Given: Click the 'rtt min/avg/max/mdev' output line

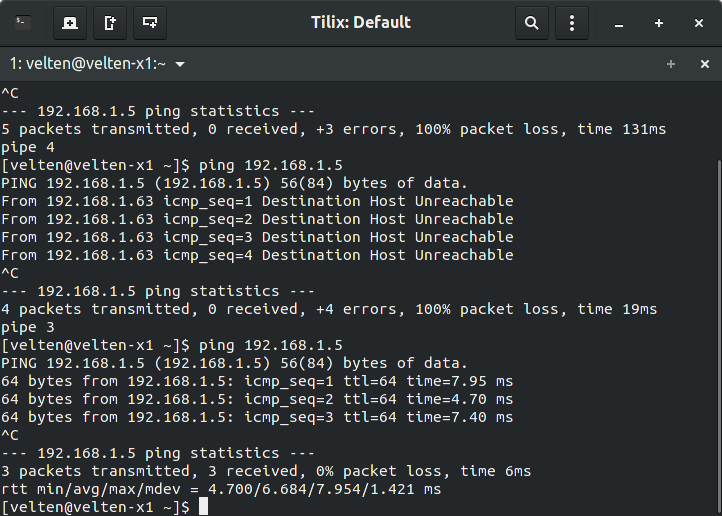Looking at the screenshot, I should [221, 489].
